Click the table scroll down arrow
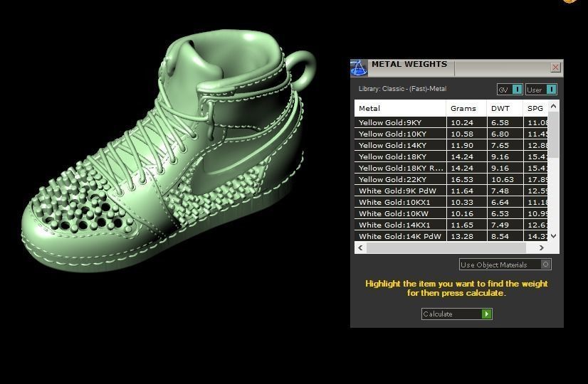 point(554,236)
